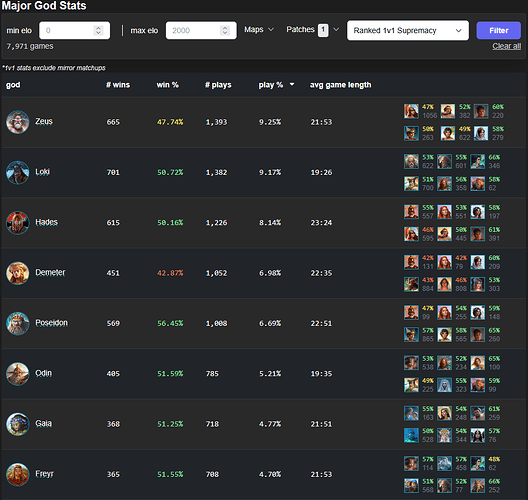528x500 pixels.
Task: Open the Freyr portrait icon
Action: click(18, 474)
